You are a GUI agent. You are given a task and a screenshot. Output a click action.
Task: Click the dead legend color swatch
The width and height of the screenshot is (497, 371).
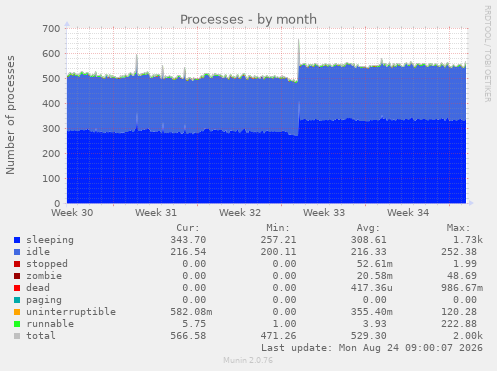[17, 288]
